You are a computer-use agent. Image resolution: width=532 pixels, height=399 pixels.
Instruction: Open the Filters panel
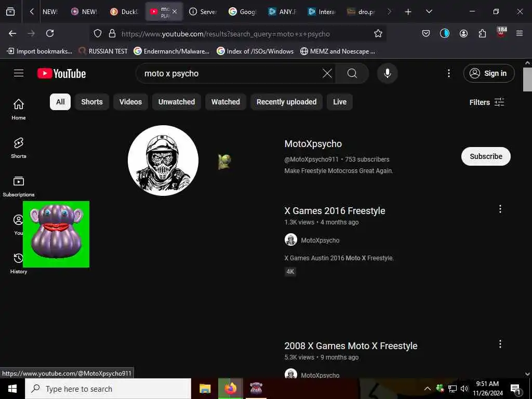point(486,102)
